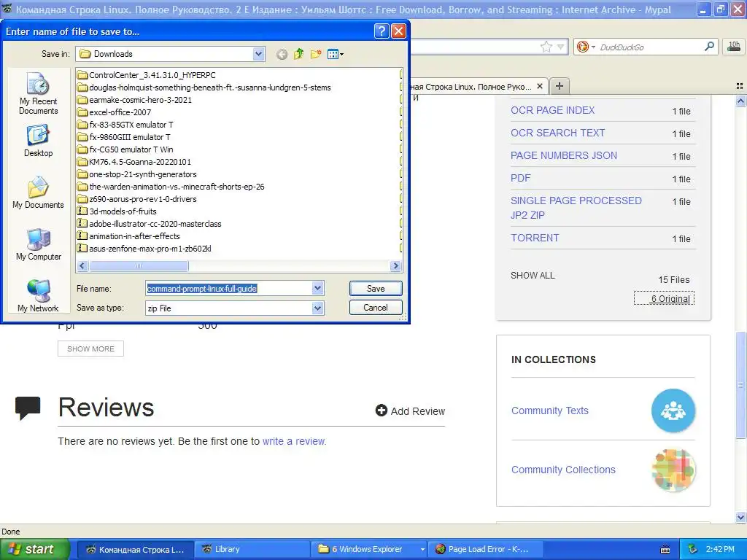Click the DuckDuckGo search field
This screenshot has width=747, height=560.
(650, 47)
